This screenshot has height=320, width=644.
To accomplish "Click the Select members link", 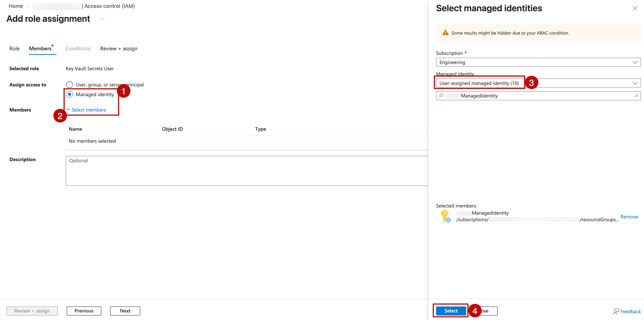I will click(89, 109).
